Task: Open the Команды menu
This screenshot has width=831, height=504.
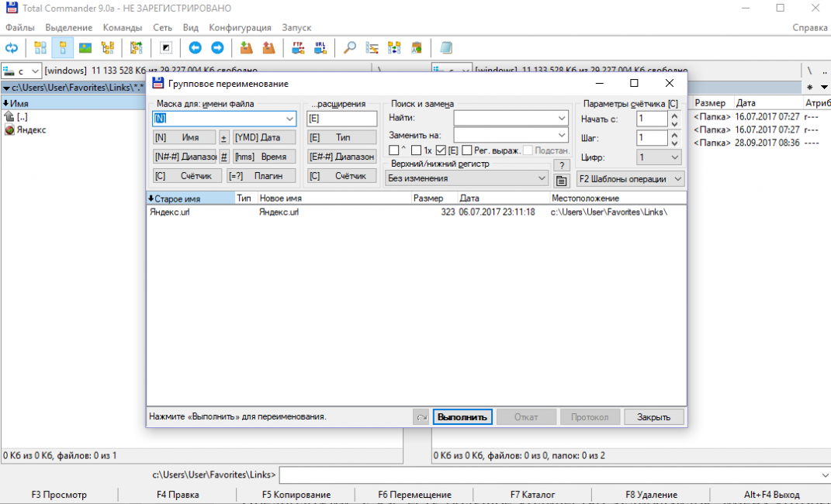Action: tap(123, 28)
